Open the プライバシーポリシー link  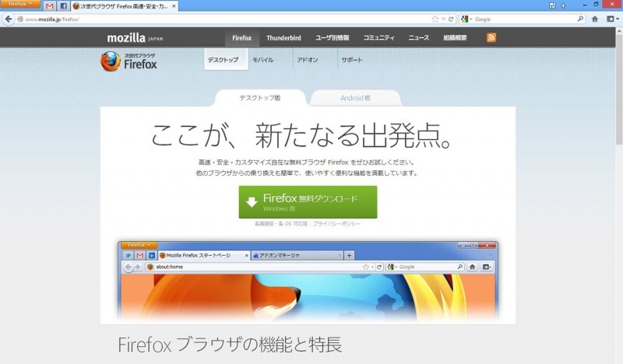coord(336,224)
